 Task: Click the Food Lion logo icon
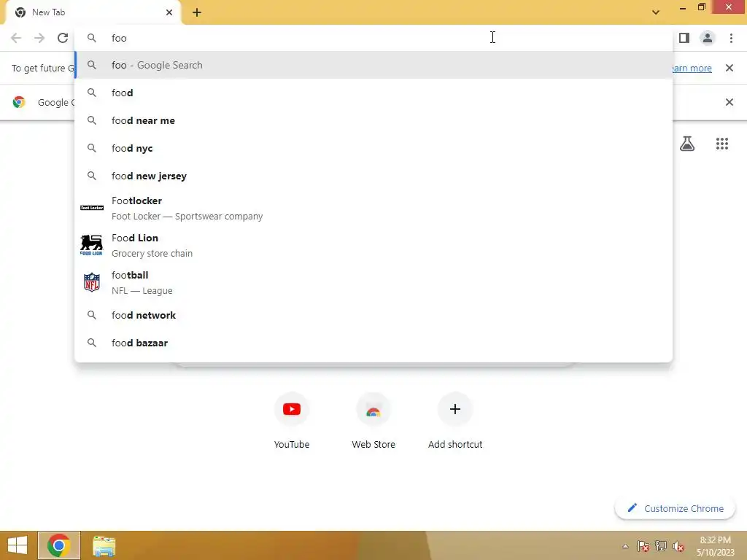(x=91, y=245)
